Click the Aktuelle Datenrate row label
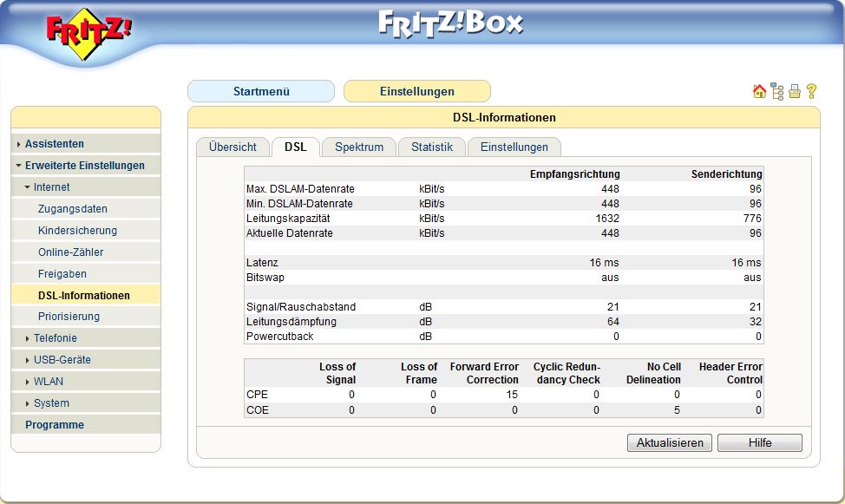This screenshot has width=845, height=504. click(290, 233)
